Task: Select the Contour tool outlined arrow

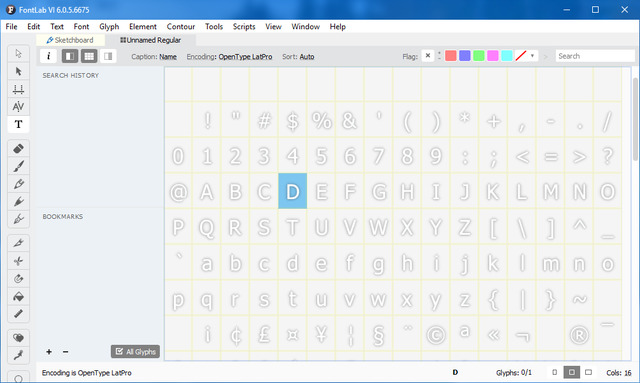Action: [x=18, y=53]
